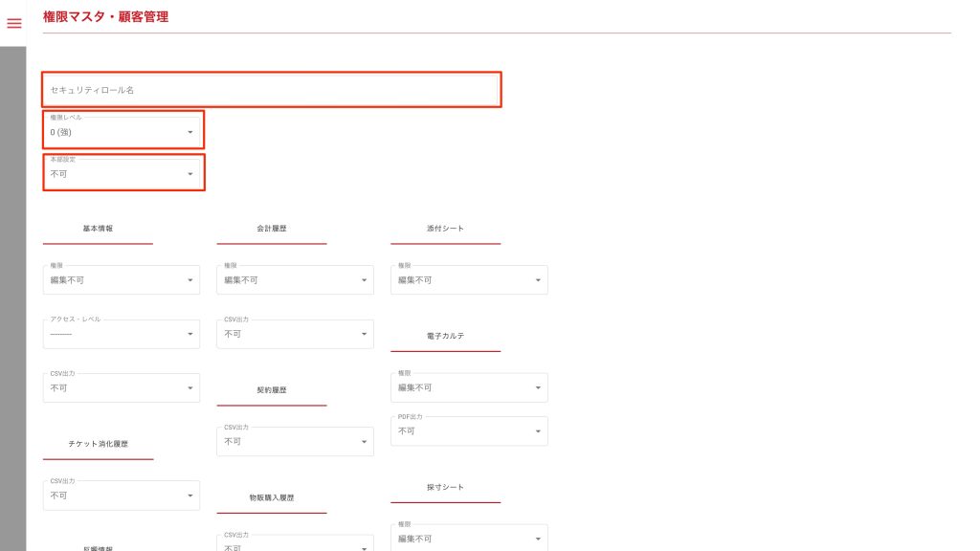Viewport: 980px width, 551px height.
Task: Click the arrow on チケット消化履歴 CSV出力
Action: 189,496
